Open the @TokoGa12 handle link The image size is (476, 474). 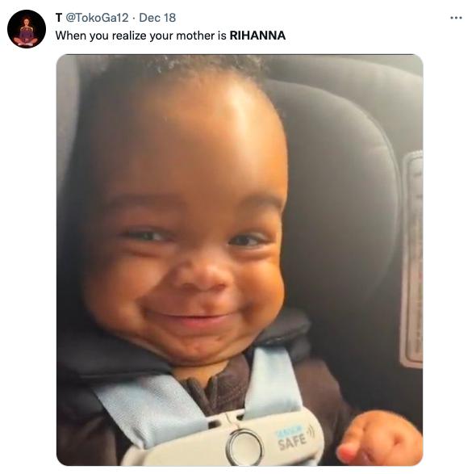click(x=97, y=18)
